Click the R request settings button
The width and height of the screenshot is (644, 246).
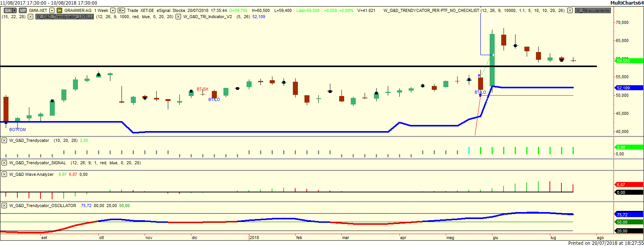tap(121, 10)
